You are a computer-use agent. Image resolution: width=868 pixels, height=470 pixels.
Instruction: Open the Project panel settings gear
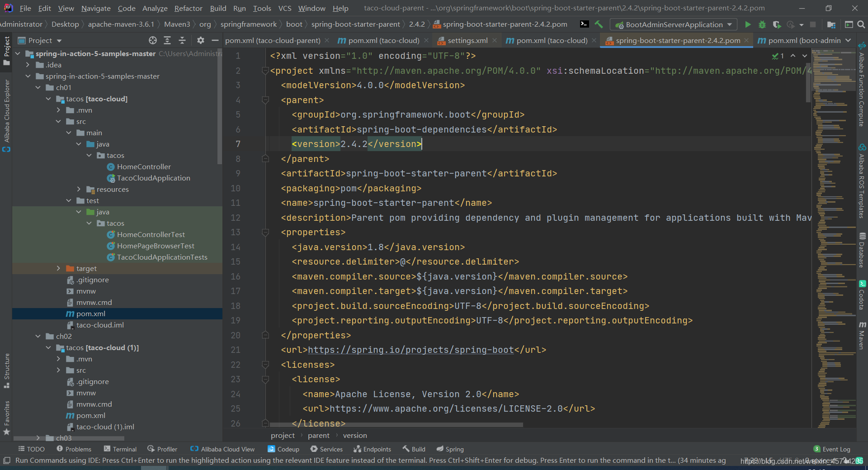(x=201, y=40)
